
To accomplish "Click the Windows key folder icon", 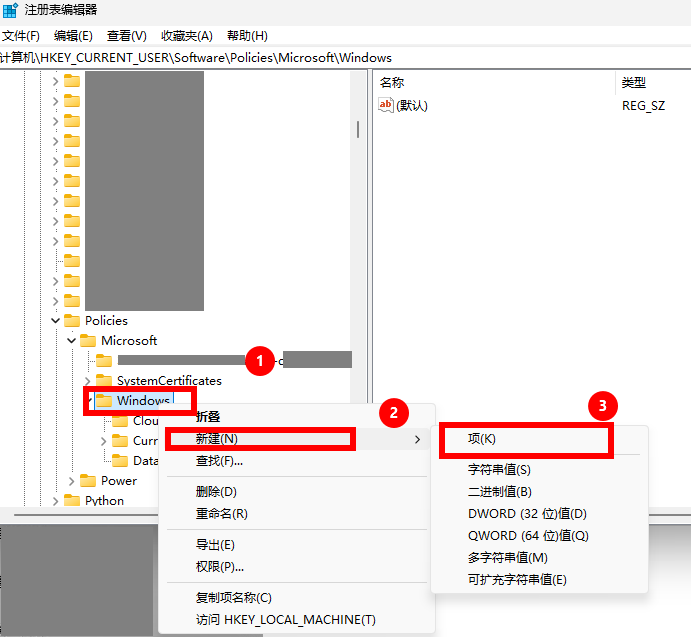I will click(104, 401).
